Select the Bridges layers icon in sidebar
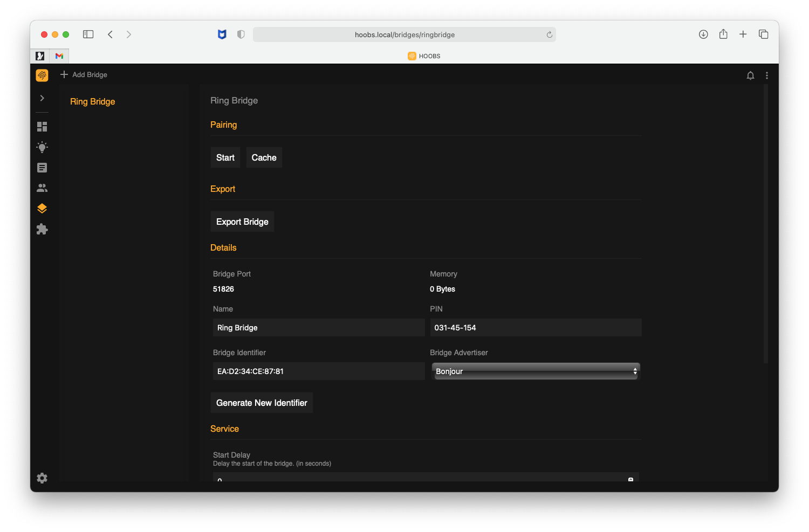Image resolution: width=809 pixels, height=532 pixels. (42, 208)
